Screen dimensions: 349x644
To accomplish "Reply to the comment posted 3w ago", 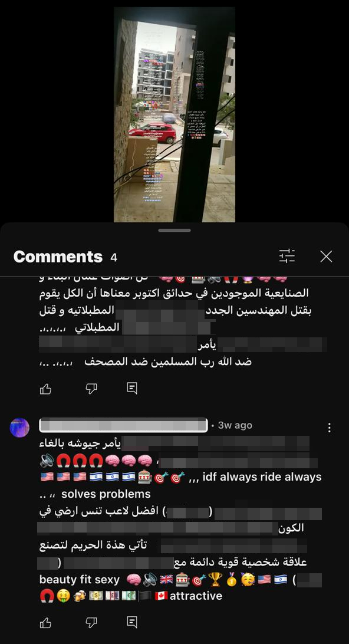I will (x=132, y=623).
